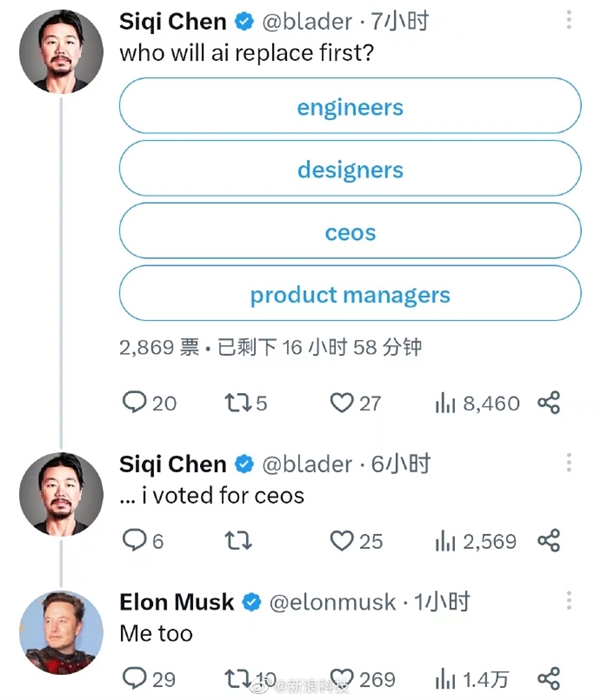600x700 pixels.
Task: Open more options on 'i voted for ceos'
Action: point(569,462)
